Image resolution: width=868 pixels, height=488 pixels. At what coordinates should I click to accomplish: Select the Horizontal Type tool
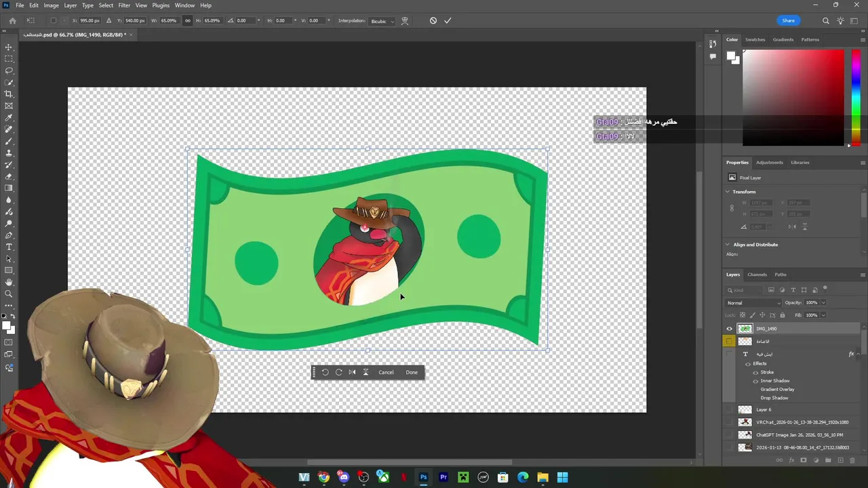pos(9,247)
